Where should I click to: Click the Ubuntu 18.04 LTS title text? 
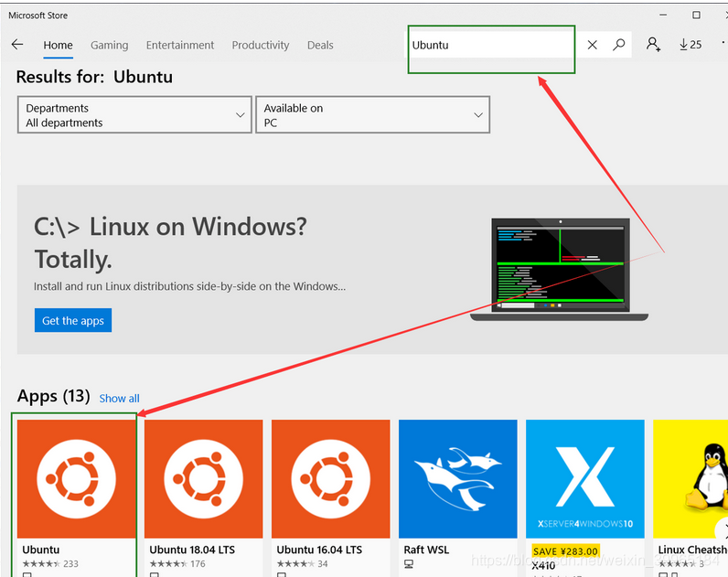pyautogui.click(x=192, y=550)
